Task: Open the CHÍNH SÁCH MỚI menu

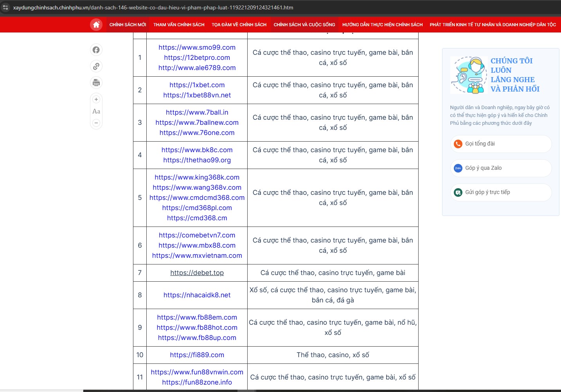Action: (x=128, y=25)
